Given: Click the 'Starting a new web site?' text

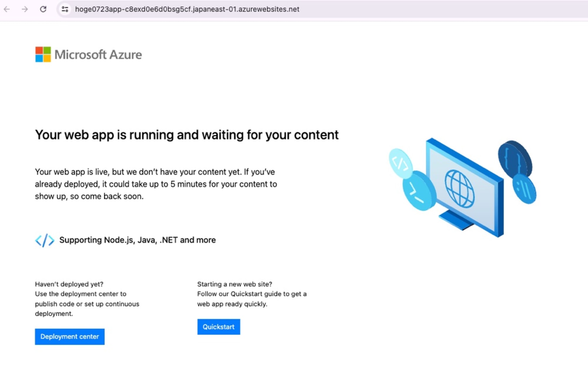Looking at the screenshot, I should (235, 284).
